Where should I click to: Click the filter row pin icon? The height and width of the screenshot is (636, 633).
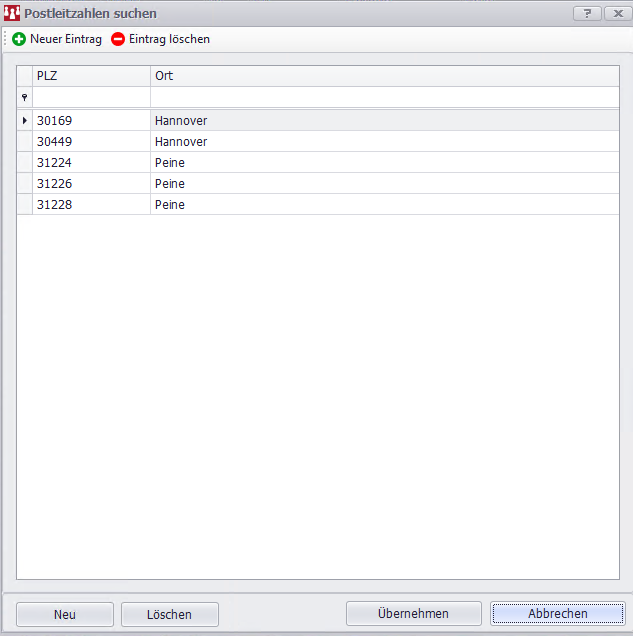click(24, 97)
